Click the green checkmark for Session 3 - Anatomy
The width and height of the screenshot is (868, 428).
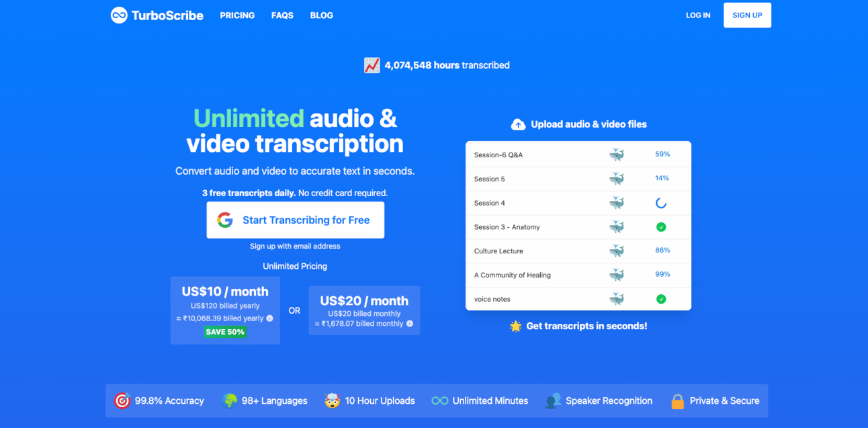tap(661, 227)
